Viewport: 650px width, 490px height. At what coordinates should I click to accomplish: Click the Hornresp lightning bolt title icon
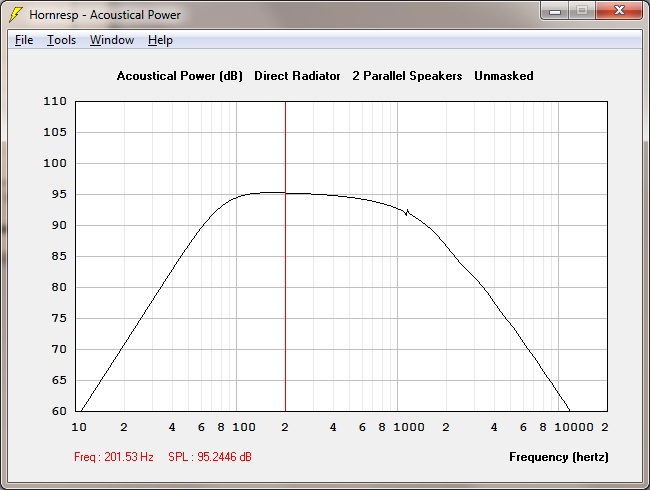[x=15, y=15]
